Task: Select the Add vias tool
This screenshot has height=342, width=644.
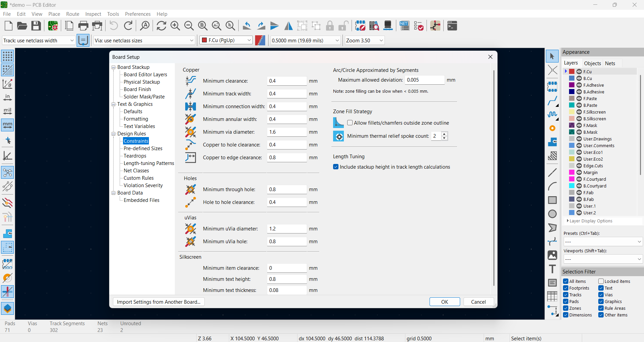Action: click(552, 128)
